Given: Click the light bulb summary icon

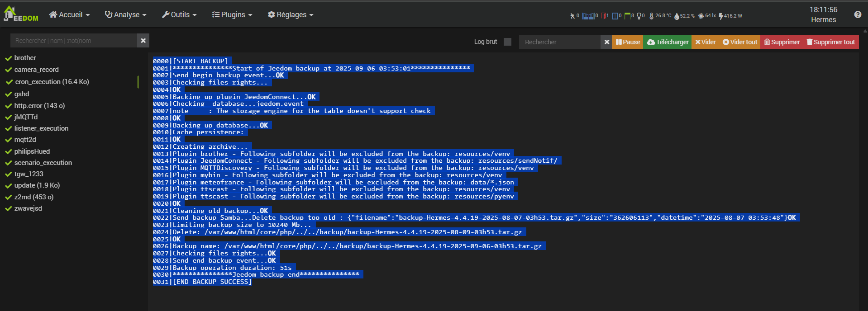Looking at the screenshot, I should [639, 16].
